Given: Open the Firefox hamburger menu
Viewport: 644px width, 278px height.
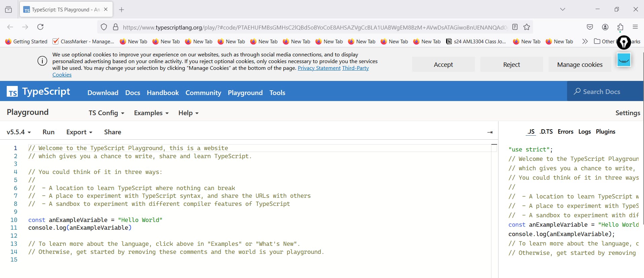Looking at the screenshot, I should pos(635,27).
